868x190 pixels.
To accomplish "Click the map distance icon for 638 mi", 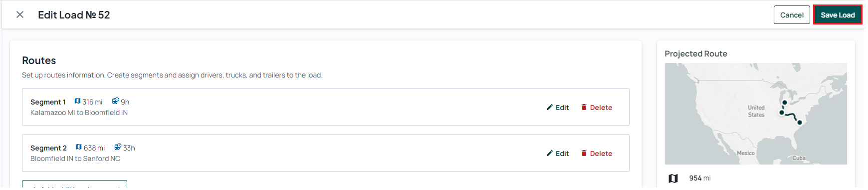I will [78, 147].
